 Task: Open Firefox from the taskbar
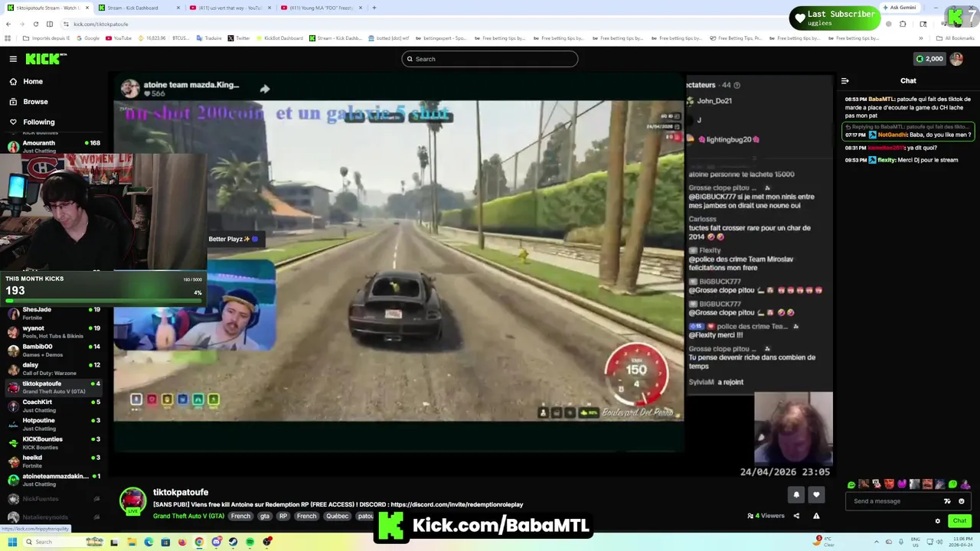click(181, 542)
